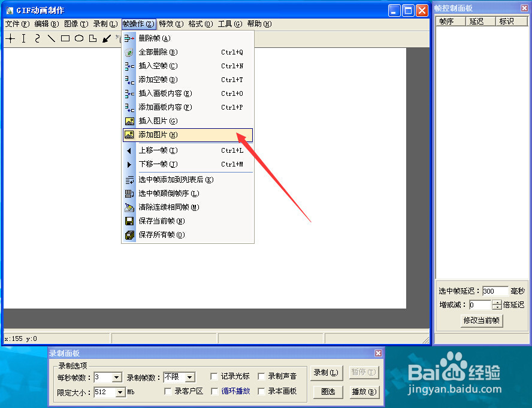Open the 编辑(E) menu
Image resolution: width=532 pixels, height=408 pixels.
(x=47, y=24)
